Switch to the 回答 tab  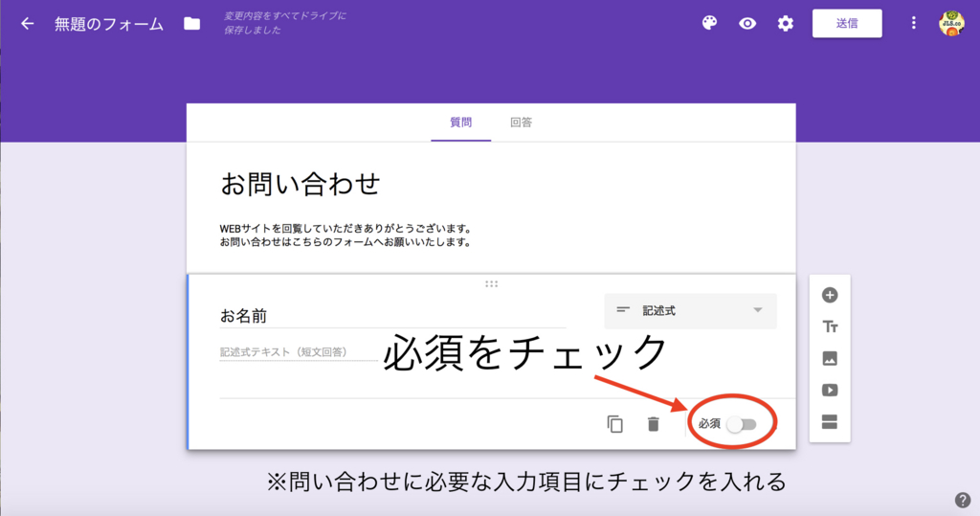point(522,123)
